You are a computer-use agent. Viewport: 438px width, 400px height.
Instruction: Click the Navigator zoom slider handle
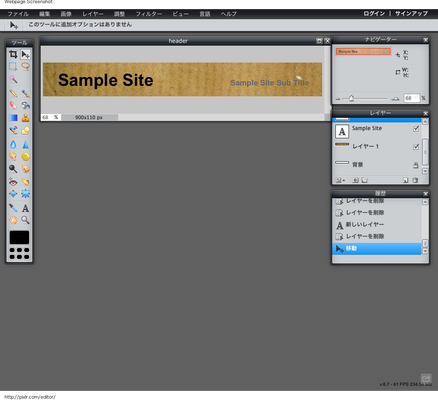pos(351,98)
